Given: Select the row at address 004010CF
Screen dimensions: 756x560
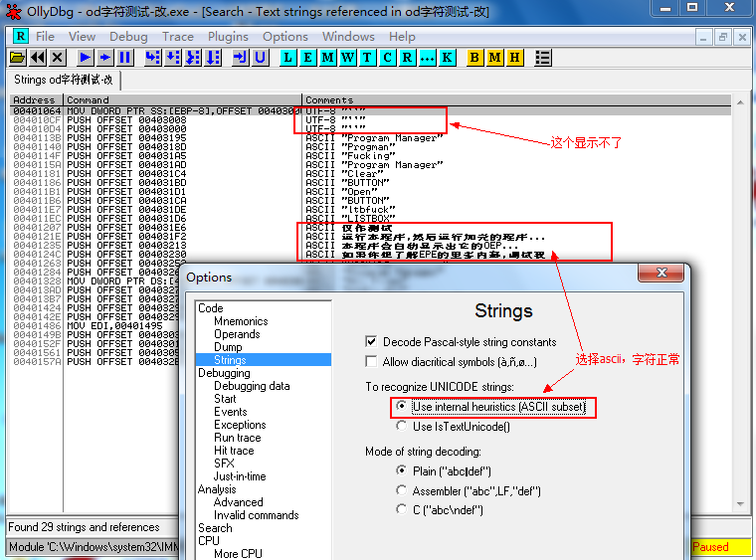Looking at the screenshot, I should 370,120.
